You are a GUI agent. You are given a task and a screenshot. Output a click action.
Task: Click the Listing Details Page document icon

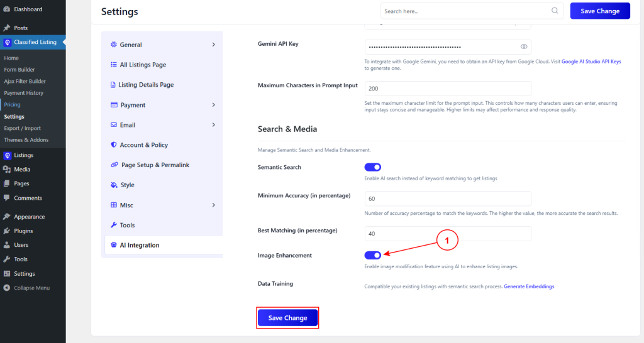click(113, 85)
